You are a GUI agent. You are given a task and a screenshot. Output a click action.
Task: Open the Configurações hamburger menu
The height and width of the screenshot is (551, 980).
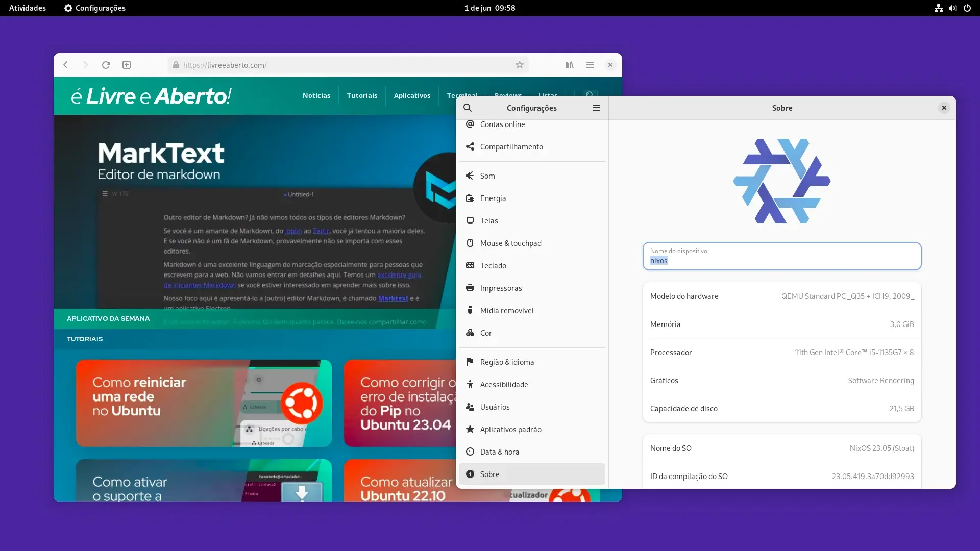pos(597,108)
